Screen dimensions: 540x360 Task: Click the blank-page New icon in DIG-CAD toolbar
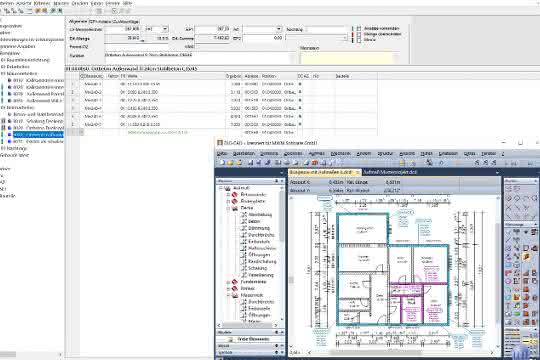[222, 163]
